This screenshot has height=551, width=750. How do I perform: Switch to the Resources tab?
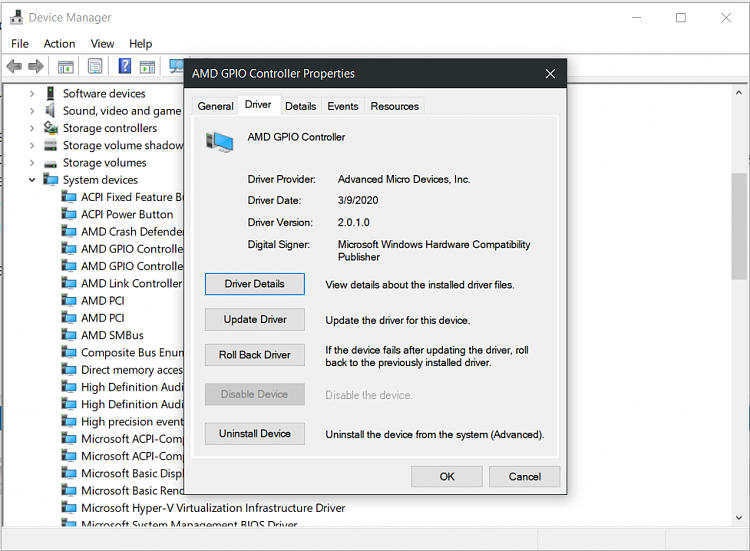pyautogui.click(x=394, y=106)
